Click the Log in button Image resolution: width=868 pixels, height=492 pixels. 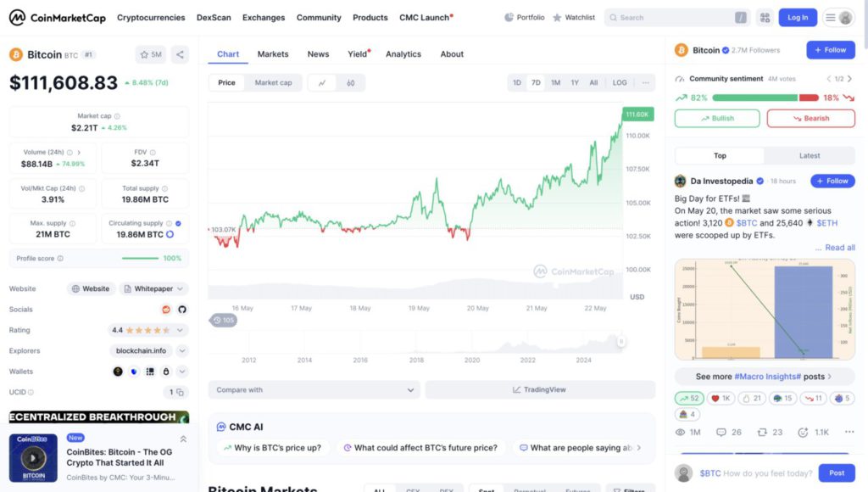[x=798, y=18]
